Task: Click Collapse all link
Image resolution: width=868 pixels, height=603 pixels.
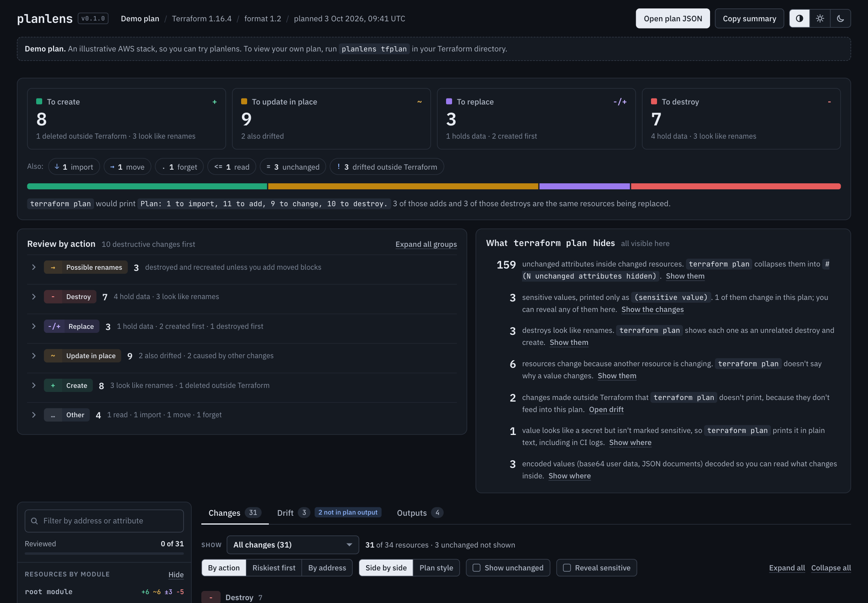Action: tap(831, 568)
